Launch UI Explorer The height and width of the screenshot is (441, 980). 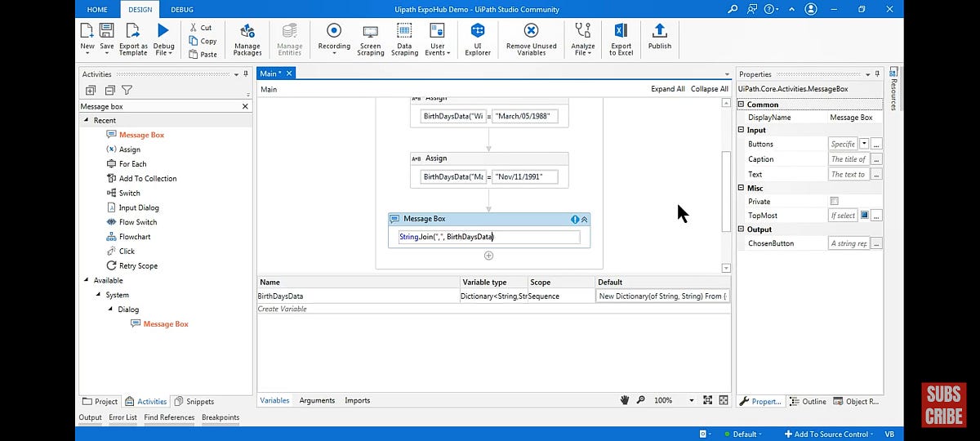tap(478, 38)
